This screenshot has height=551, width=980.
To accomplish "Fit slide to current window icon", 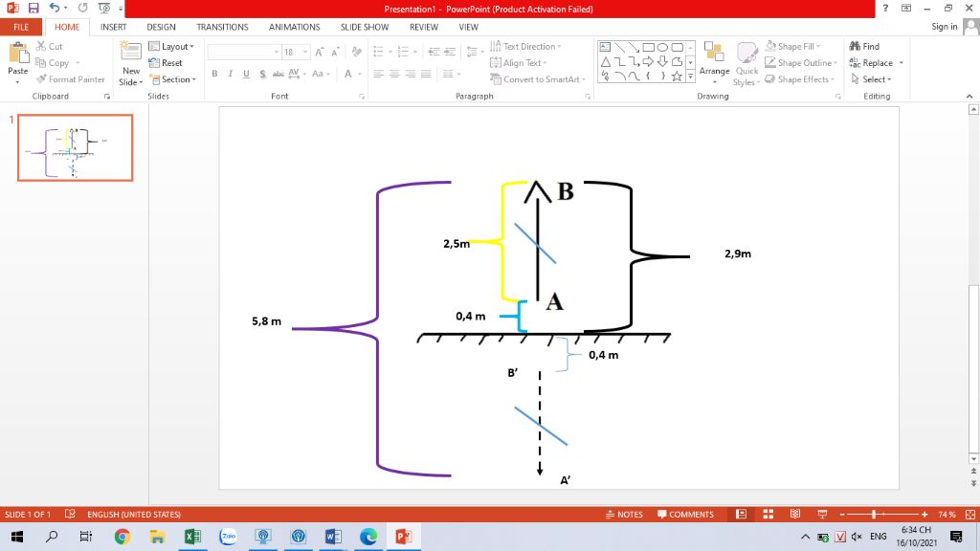I will coord(970,514).
